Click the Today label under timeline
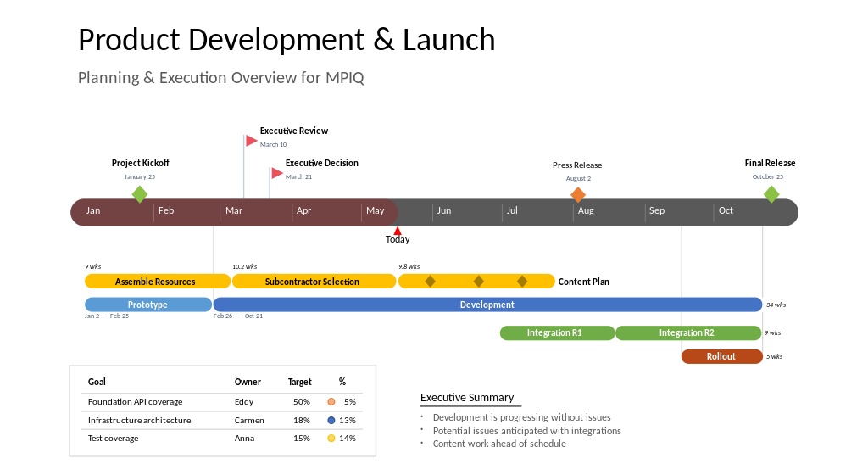This screenshot has height=475, width=868. tap(398, 240)
